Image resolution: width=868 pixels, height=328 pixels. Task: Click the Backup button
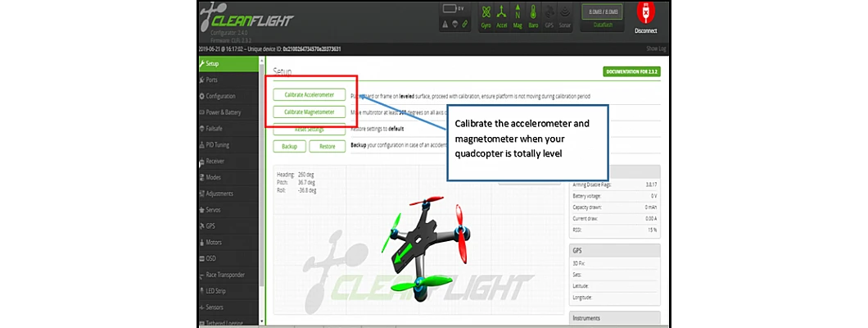click(289, 146)
